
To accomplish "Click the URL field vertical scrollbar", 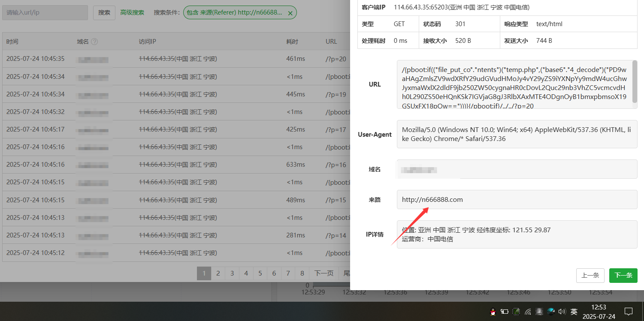I will (x=635, y=82).
